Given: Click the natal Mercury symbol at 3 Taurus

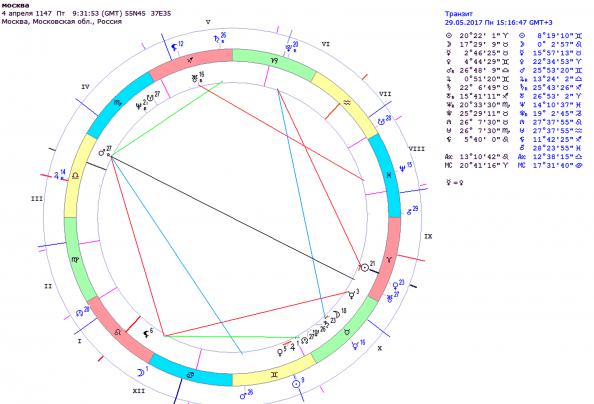Looking at the screenshot, I should 352,295.
